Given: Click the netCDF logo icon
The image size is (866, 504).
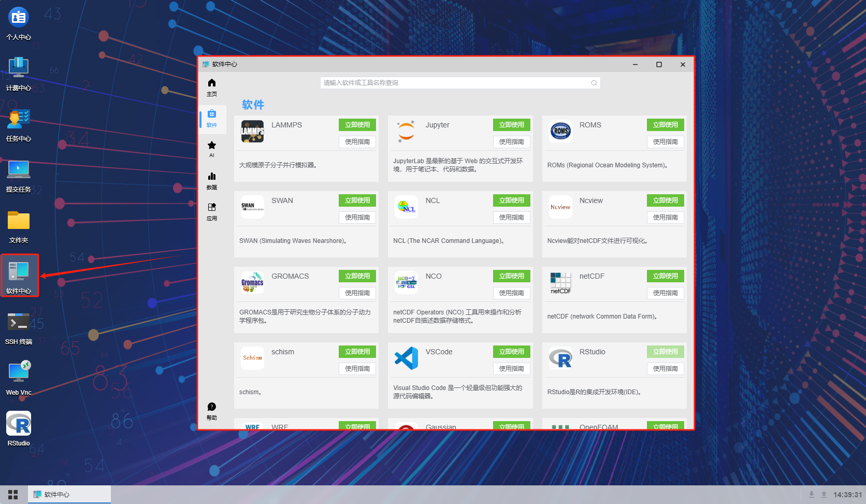Looking at the screenshot, I should pyautogui.click(x=560, y=282).
